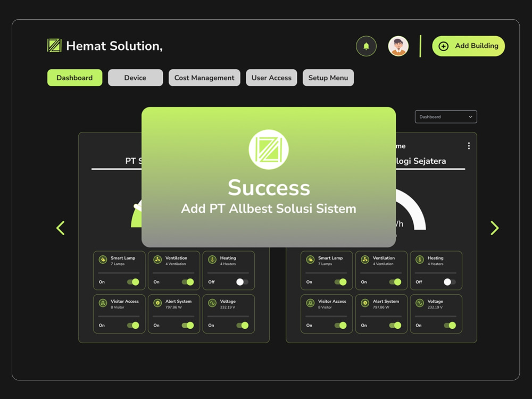Viewport: 532px width, 399px height.
Task: Open the user profile avatar
Action: click(398, 46)
